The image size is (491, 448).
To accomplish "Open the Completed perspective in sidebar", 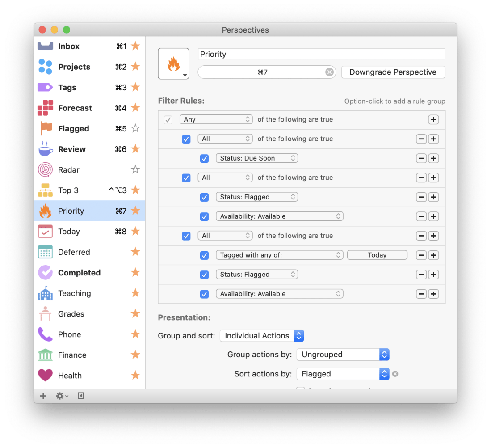I will pyautogui.click(x=79, y=273).
